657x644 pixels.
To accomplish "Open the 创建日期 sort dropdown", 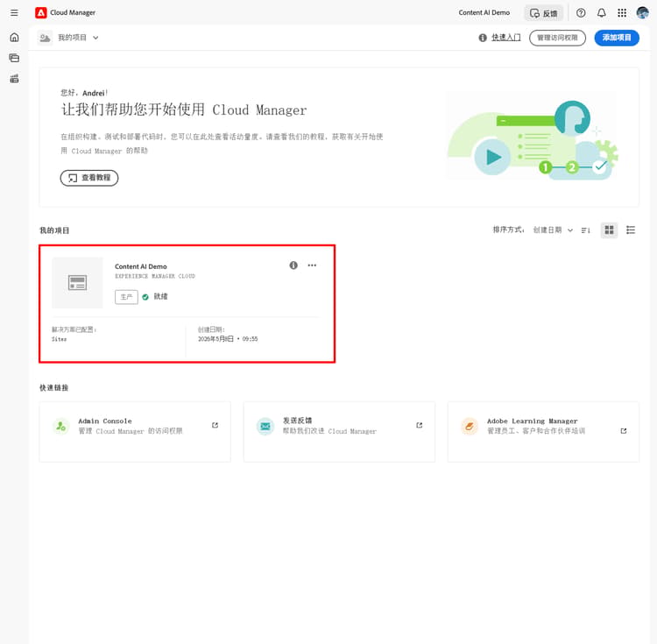I will tap(553, 230).
